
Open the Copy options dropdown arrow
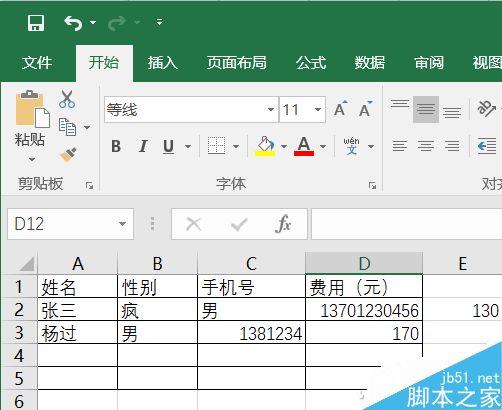point(87,127)
